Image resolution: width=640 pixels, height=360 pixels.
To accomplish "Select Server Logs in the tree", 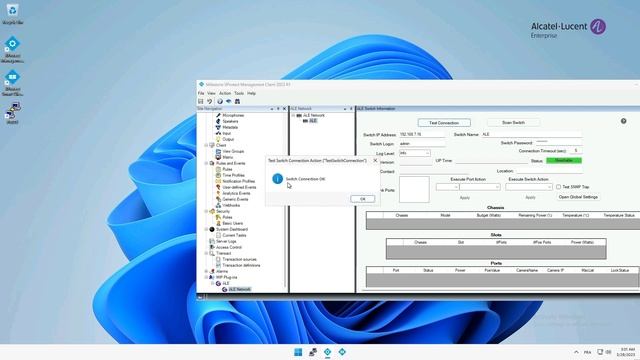I will click(226, 241).
